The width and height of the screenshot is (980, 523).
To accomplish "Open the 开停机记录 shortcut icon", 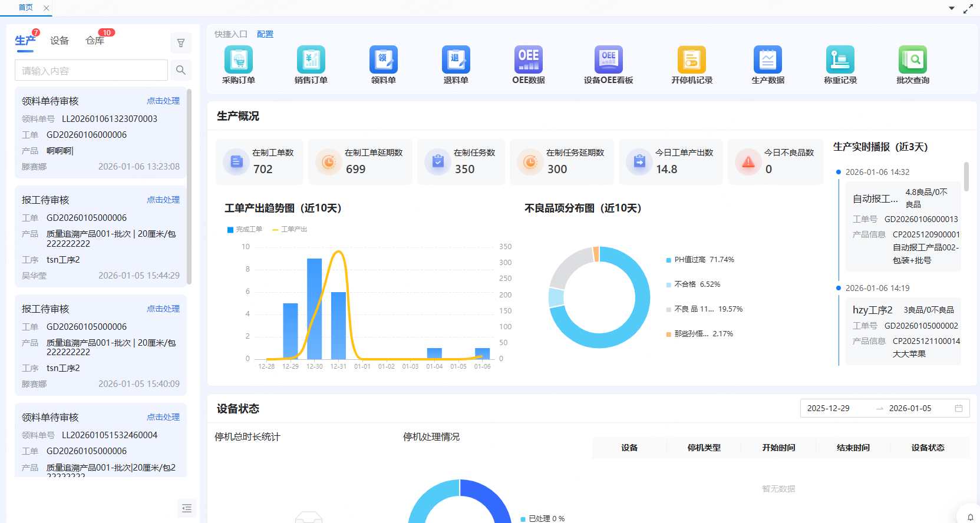I will [692, 59].
